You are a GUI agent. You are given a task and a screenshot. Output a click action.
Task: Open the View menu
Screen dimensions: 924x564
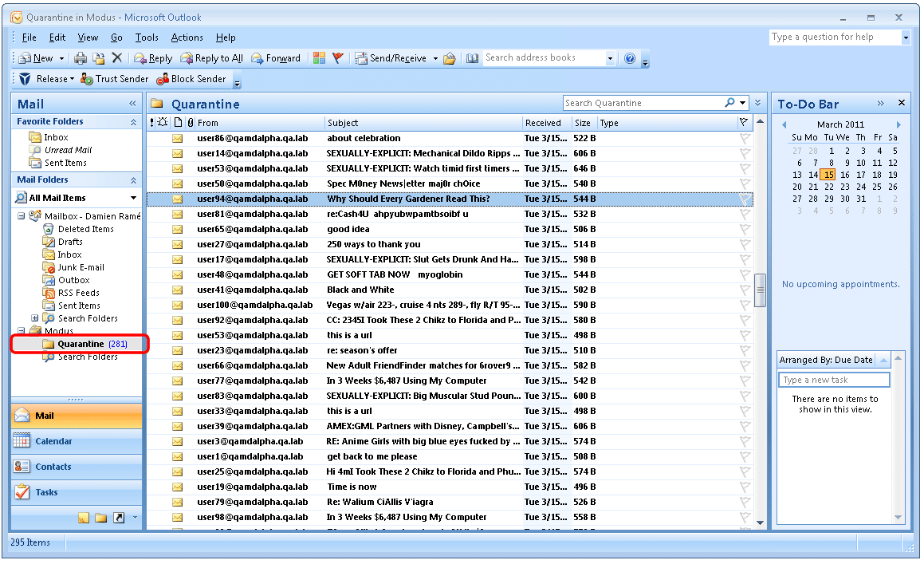pos(88,37)
